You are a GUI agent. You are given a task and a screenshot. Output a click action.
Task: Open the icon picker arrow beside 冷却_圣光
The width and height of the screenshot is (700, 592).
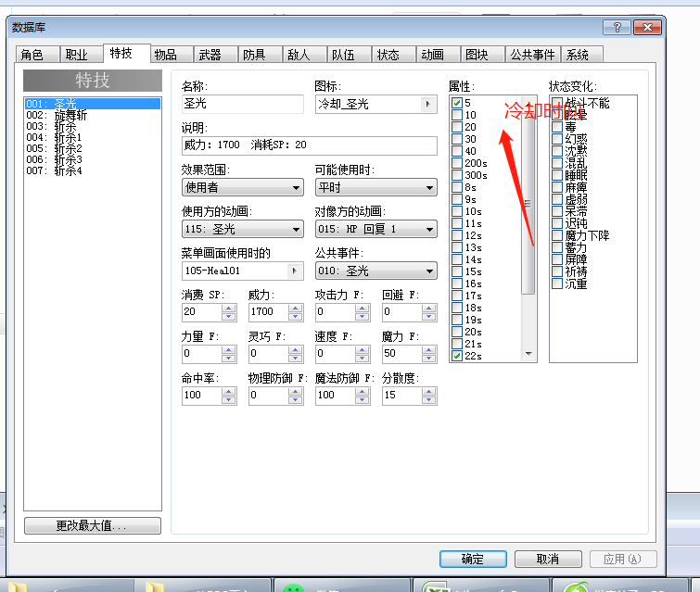click(x=428, y=105)
